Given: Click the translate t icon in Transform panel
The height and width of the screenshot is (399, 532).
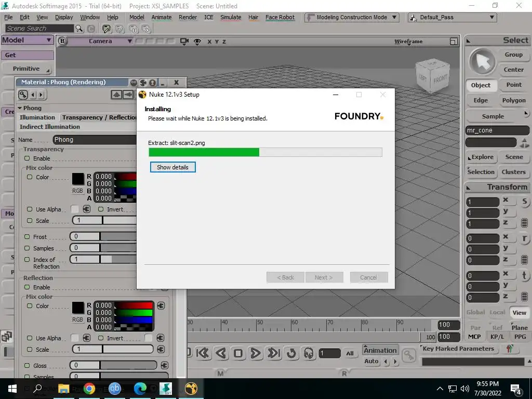Looking at the screenshot, I should point(525,275).
